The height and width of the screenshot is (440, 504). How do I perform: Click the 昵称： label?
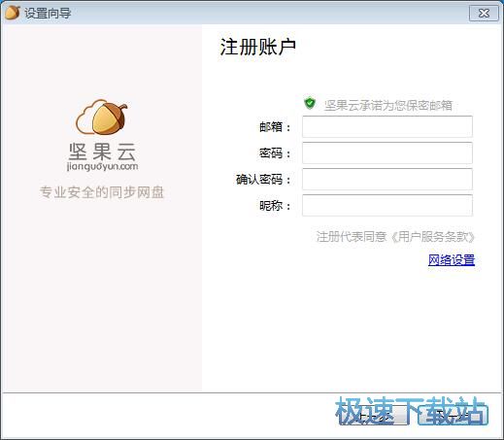click(275, 206)
